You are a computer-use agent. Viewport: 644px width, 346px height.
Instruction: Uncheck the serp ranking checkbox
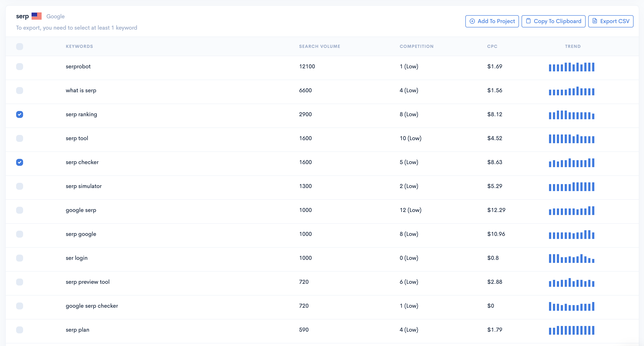(20, 114)
